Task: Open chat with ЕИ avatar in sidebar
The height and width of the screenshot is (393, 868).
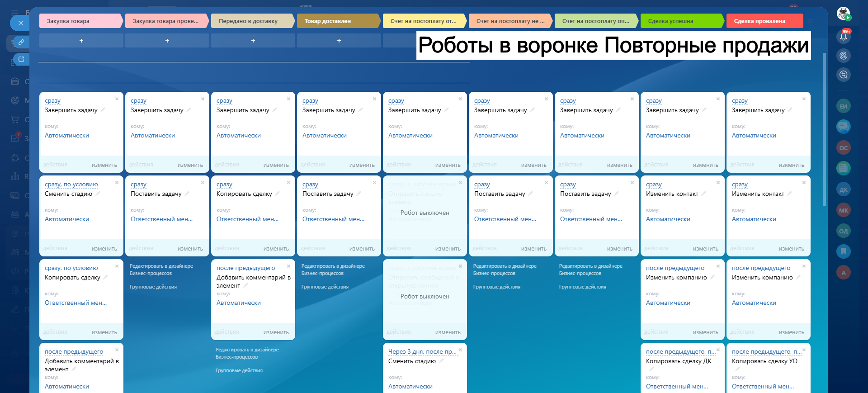Action: click(844, 106)
